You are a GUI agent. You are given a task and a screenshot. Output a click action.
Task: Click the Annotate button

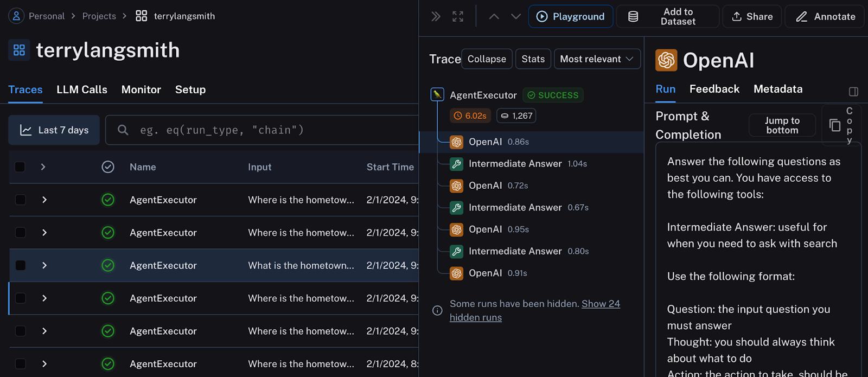[x=826, y=16]
